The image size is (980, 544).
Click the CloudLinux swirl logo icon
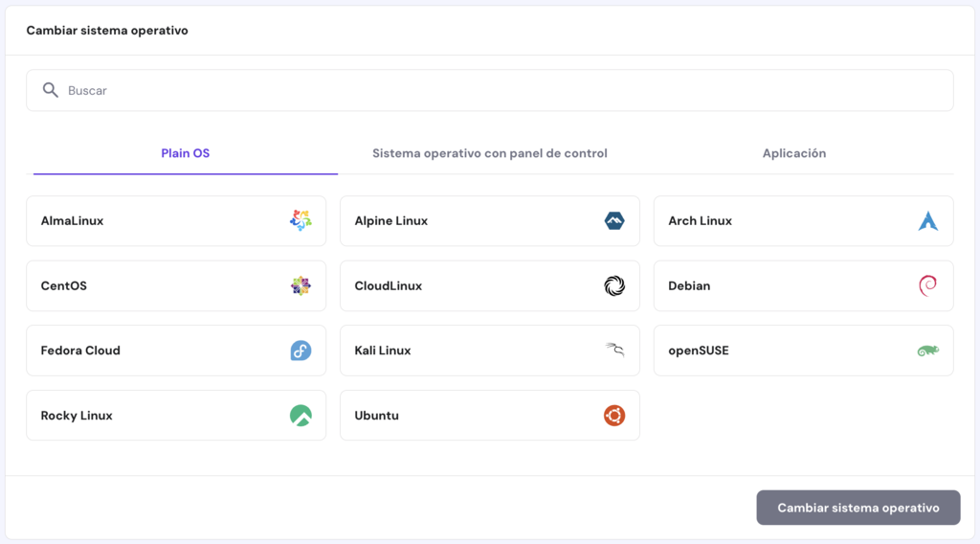(x=614, y=285)
